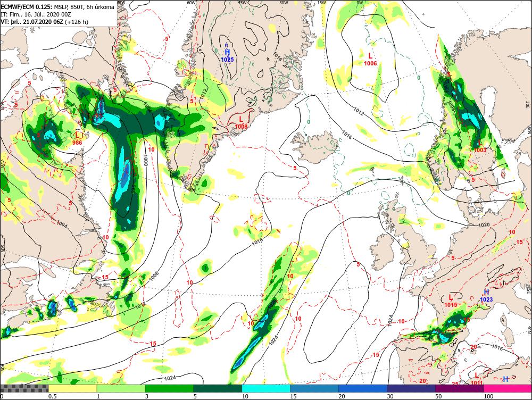Image resolution: width=532 pixels, height=400 pixels.
Task: Click the medium green 3–5 mm legend swatch
Action: coord(169,388)
